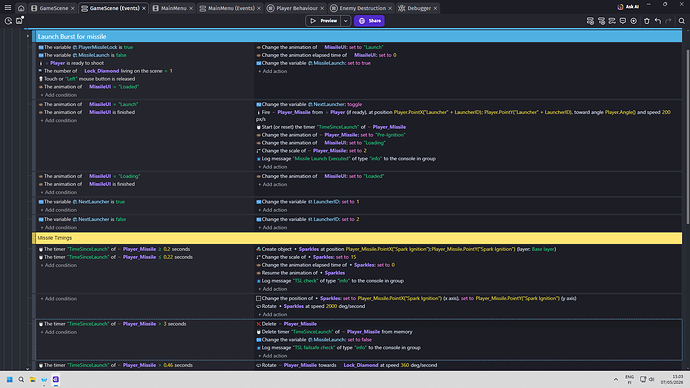Add action under 'LauncherID: set to 2'
This screenshot has height=388, width=690.
pos(274,227)
